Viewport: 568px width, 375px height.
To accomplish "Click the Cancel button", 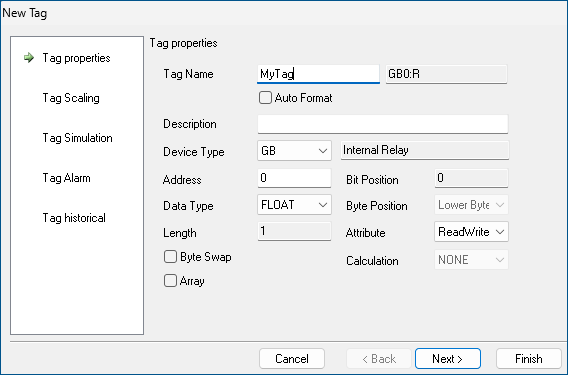I will click(292, 359).
